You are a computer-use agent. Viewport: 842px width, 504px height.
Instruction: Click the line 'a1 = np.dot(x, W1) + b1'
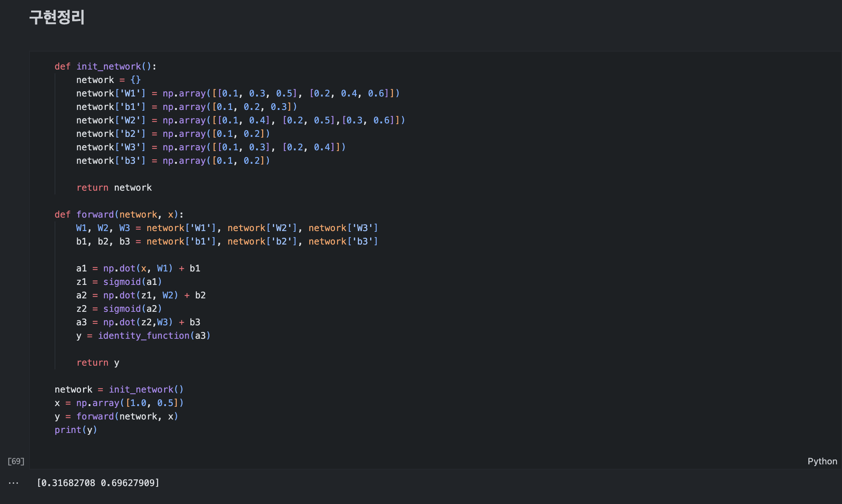coord(138,268)
